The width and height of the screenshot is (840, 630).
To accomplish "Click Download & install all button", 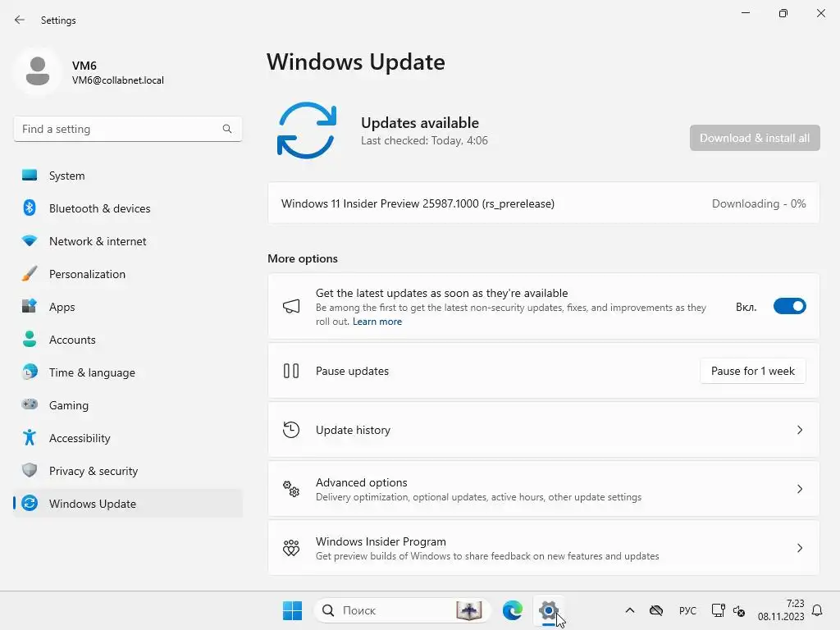I will (755, 138).
